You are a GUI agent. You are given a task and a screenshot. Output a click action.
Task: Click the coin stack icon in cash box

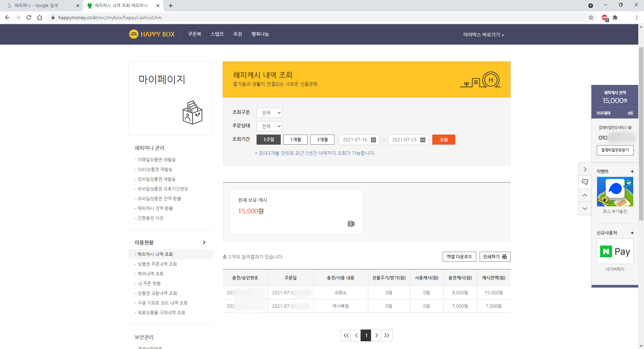pyautogui.click(x=351, y=224)
